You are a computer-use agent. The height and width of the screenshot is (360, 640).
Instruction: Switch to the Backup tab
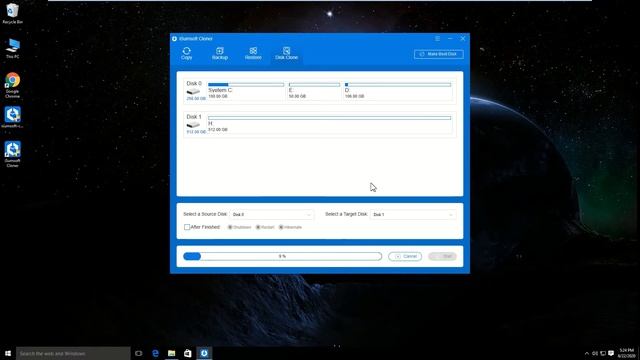click(x=220, y=53)
